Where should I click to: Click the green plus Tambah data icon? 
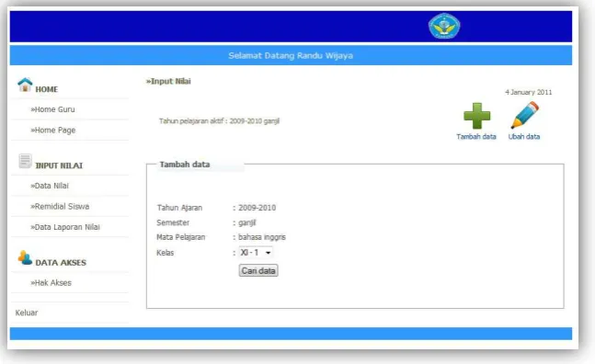coord(477,116)
